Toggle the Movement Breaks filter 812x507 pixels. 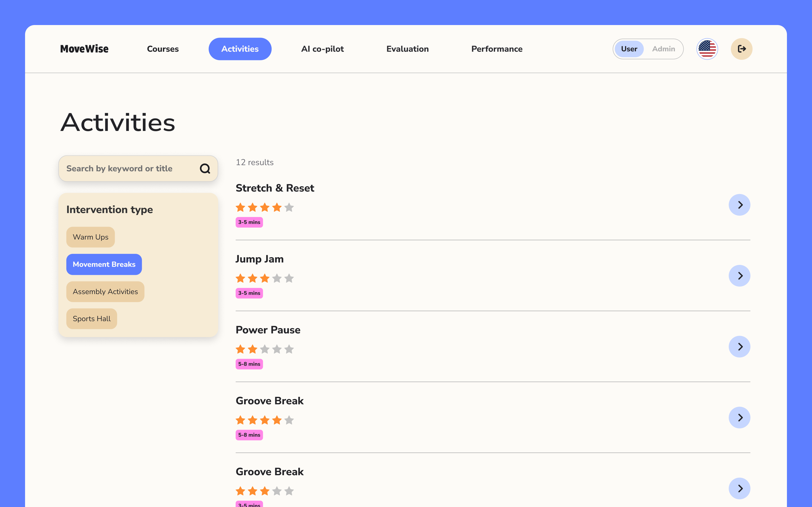click(104, 264)
